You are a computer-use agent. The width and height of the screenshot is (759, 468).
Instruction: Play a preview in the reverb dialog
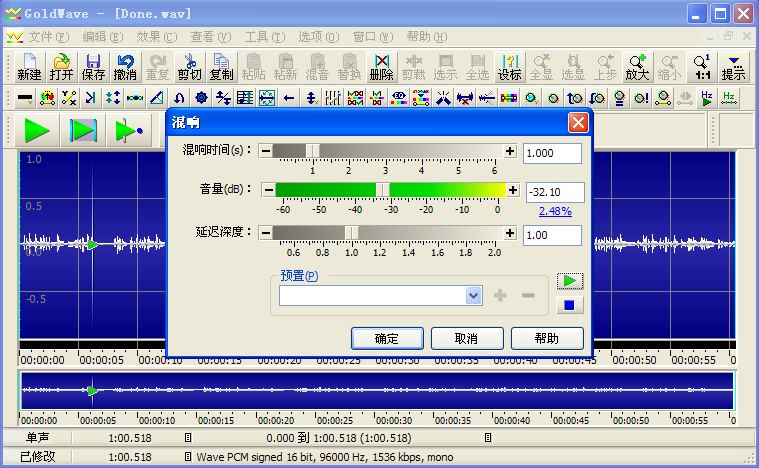570,281
